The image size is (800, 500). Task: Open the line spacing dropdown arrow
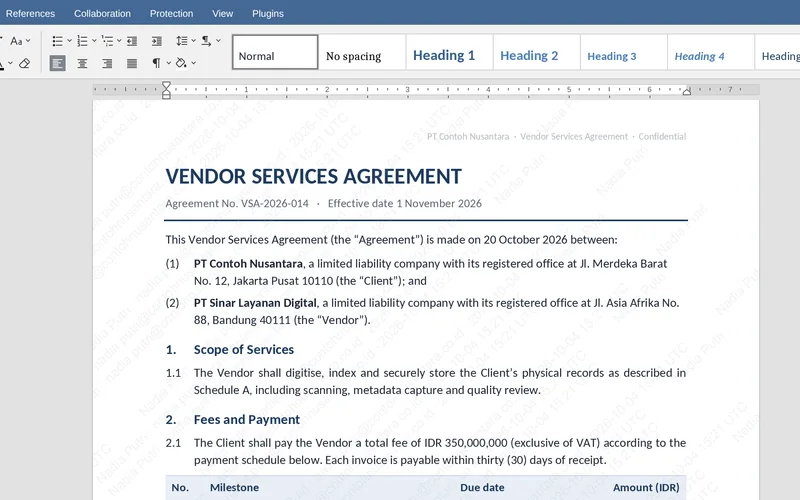(193, 41)
